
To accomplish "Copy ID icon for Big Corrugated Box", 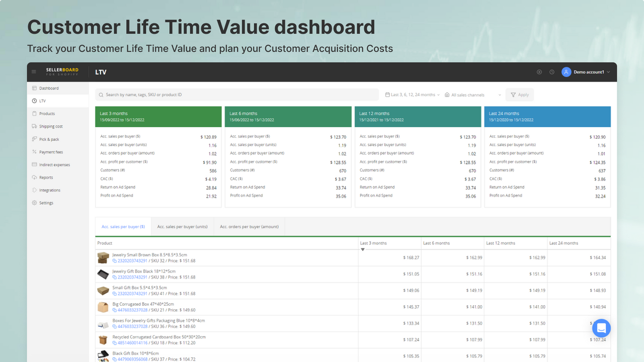I will point(115,310).
